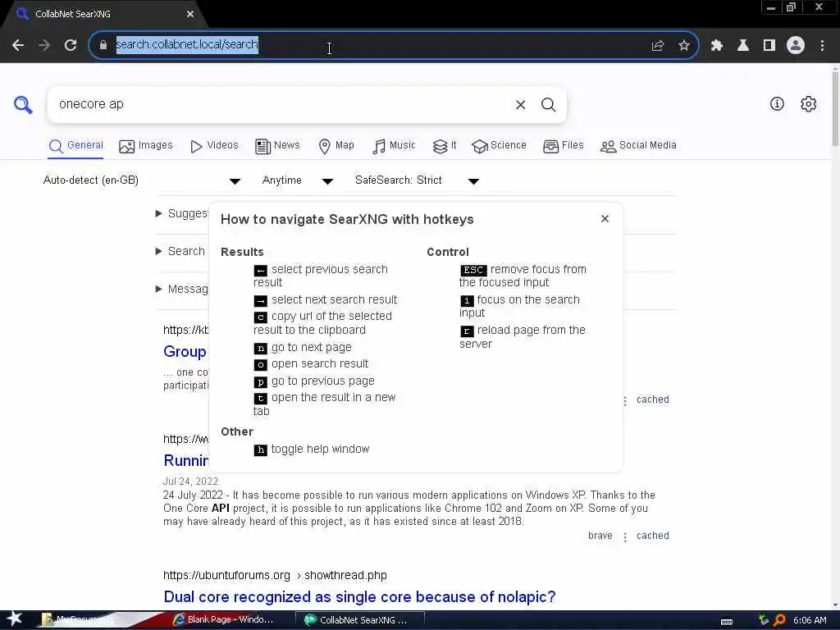Open the Group result title link
Screen dimensions: 840x630
coord(185,351)
